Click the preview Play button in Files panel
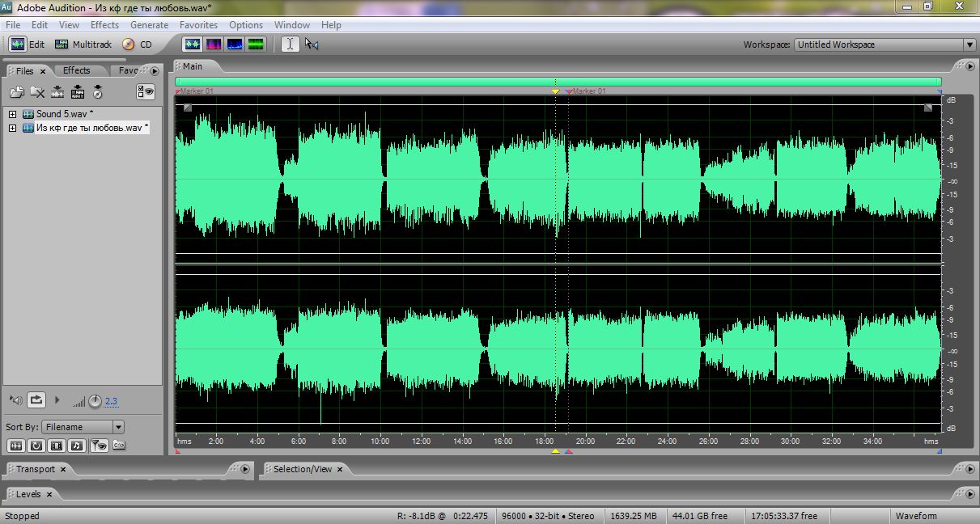 tap(57, 399)
